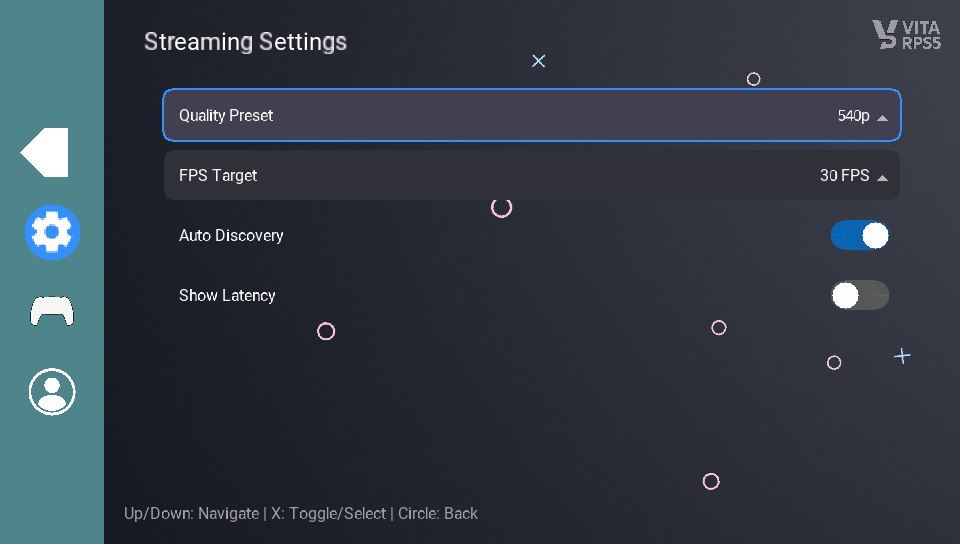Image resolution: width=960 pixels, height=544 pixels.
Task: Open the controller section in sidebar
Action: (x=52, y=312)
